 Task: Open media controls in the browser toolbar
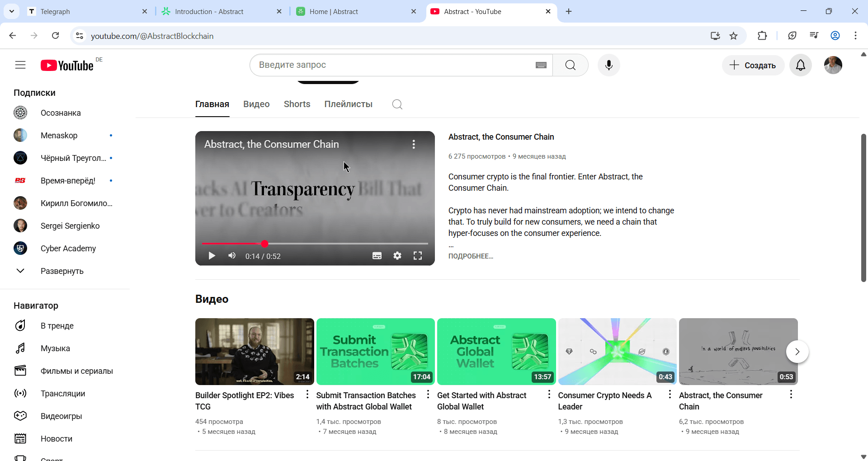(814, 36)
